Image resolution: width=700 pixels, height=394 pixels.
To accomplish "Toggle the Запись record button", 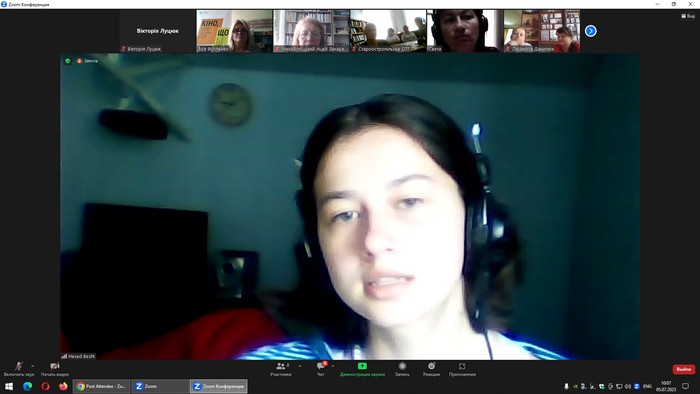I will coord(402,369).
